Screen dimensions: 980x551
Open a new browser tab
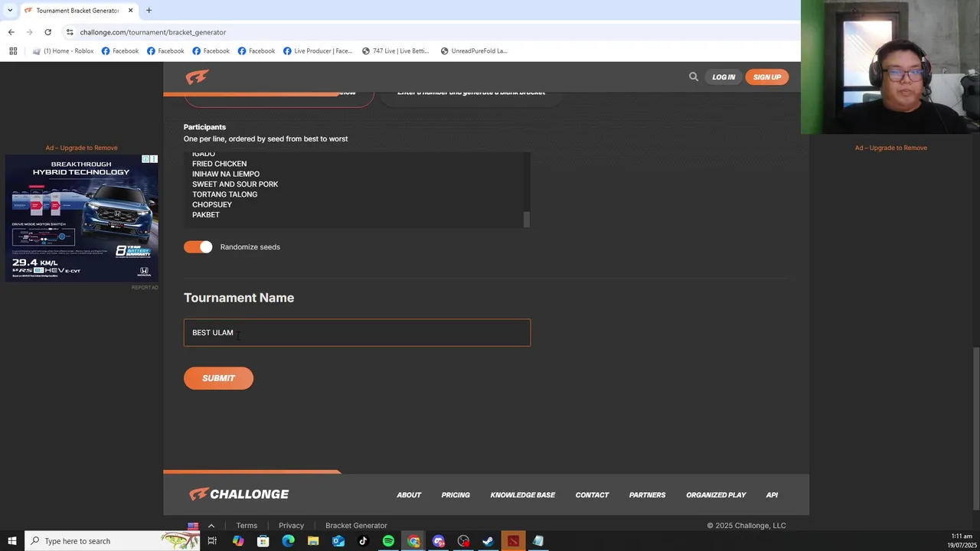click(x=149, y=11)
